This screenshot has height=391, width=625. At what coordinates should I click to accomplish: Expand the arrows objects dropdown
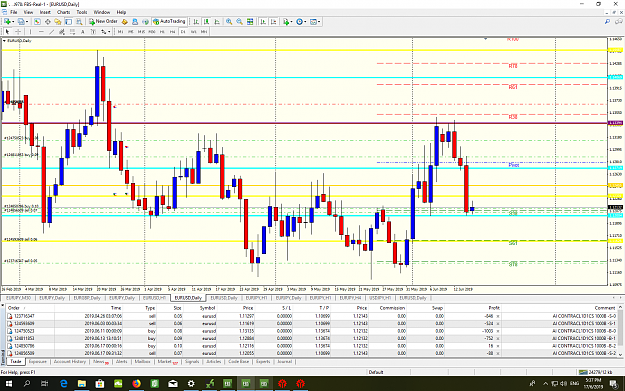tap(109, 31)
